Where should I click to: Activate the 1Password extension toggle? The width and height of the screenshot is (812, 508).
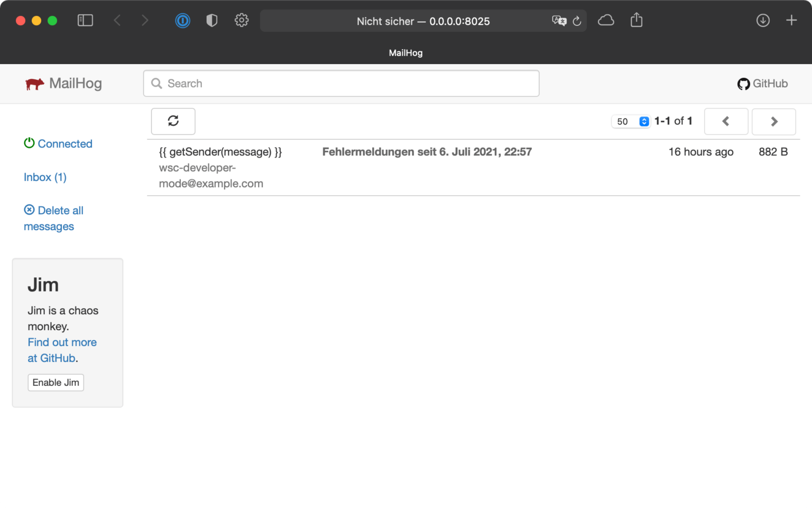182,20
